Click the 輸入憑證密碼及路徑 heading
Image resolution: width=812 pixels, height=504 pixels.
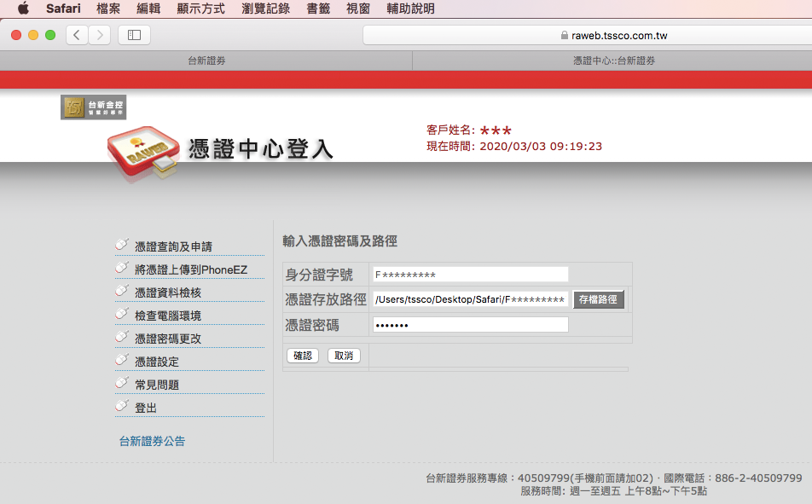pos(339,240)
